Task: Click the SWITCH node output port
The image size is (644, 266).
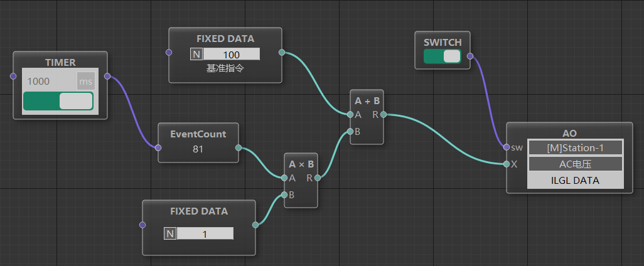Action: [470, 56]
